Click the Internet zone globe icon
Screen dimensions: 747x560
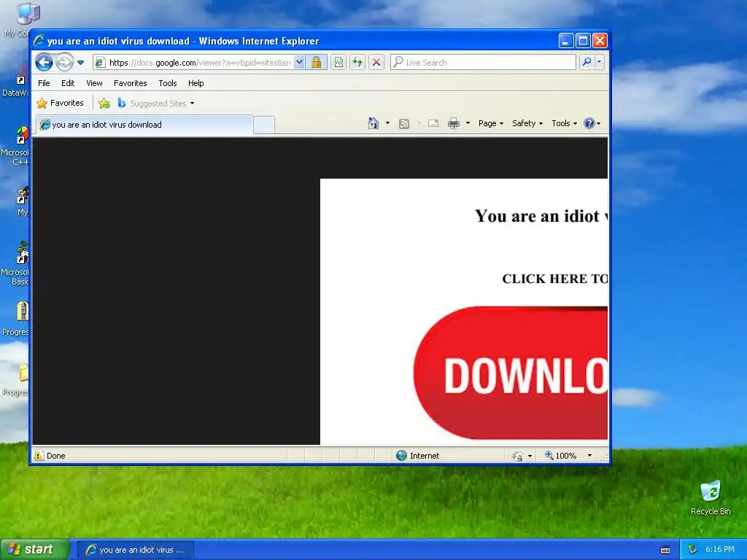coord(402,456)
